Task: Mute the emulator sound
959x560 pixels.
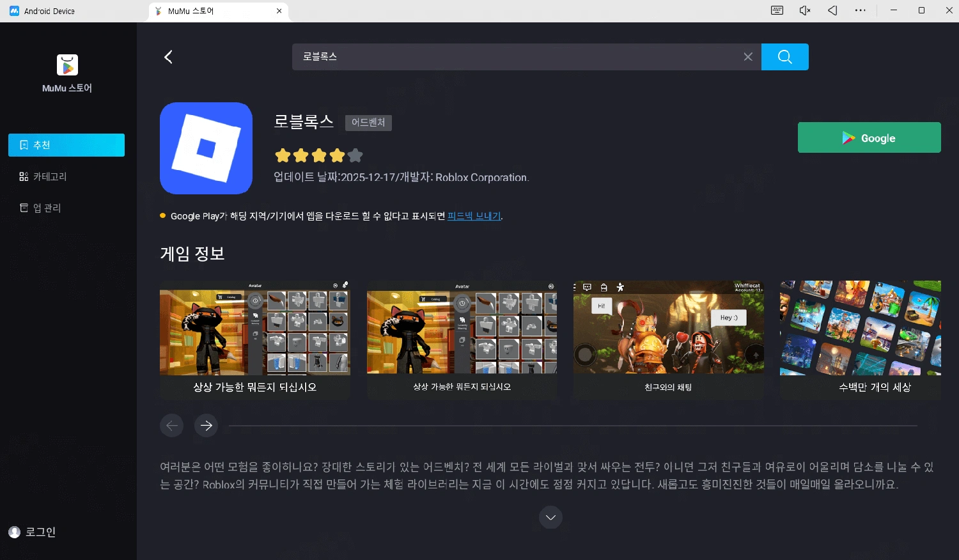Action: coord(805,11)
